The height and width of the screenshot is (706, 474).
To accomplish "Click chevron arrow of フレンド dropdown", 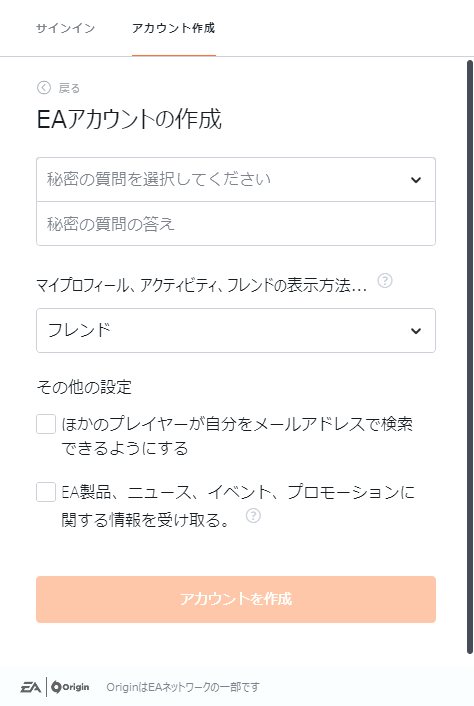I will tap(416, 331).
